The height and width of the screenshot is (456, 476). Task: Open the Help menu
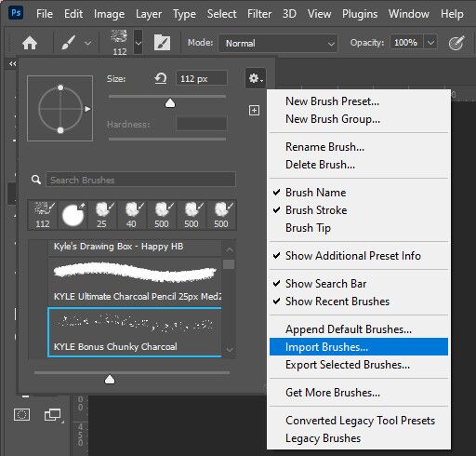452,14
